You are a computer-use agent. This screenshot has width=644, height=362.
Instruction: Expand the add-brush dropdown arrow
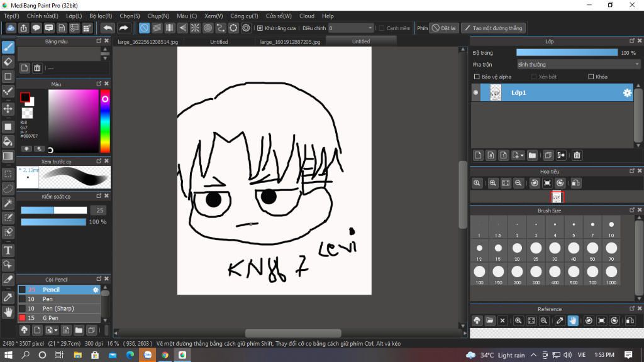[56, 330]
